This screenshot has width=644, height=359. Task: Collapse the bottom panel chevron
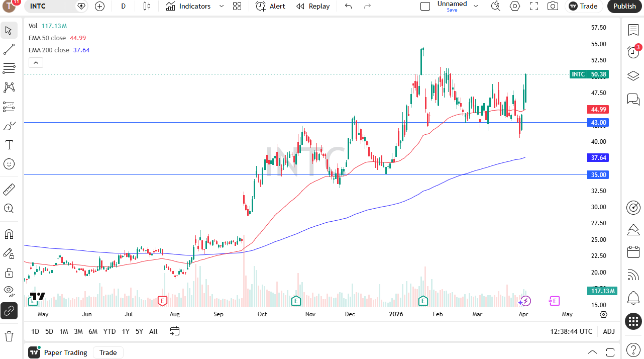(x=592, y=352)
